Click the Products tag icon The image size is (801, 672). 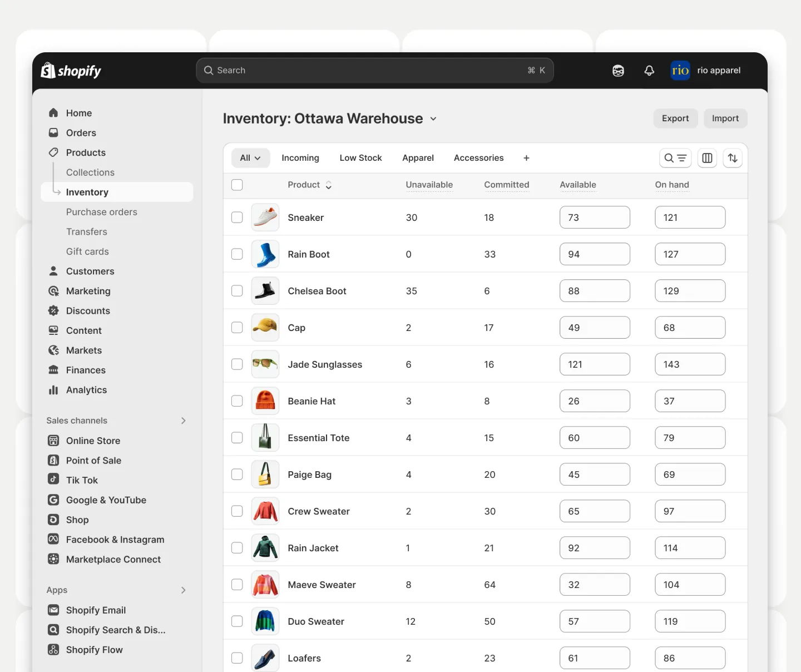(53, 152)
